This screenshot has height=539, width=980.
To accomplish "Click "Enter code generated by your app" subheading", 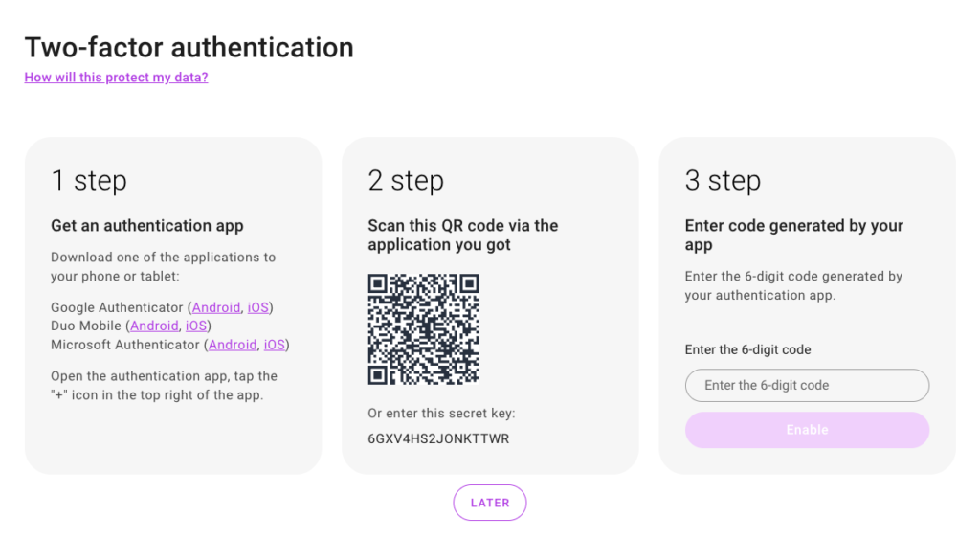I will pos(793,235).
